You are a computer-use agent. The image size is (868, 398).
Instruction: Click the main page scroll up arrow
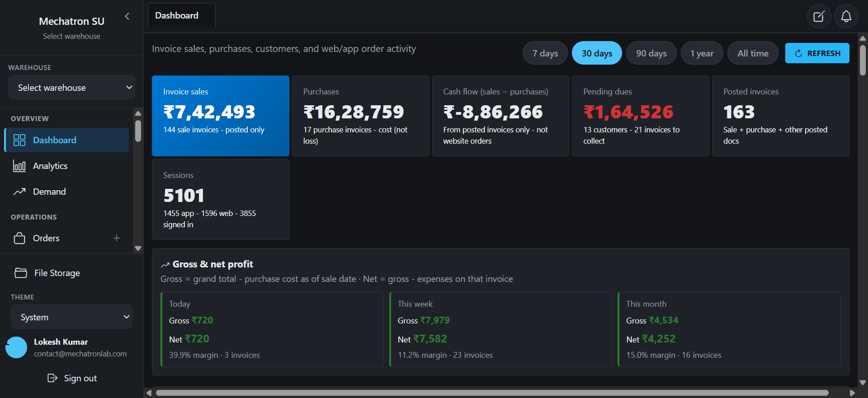coord(863,38)
